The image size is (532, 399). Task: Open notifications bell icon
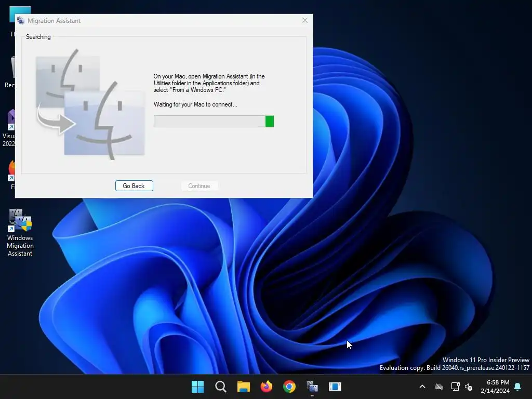pos(518,387)
